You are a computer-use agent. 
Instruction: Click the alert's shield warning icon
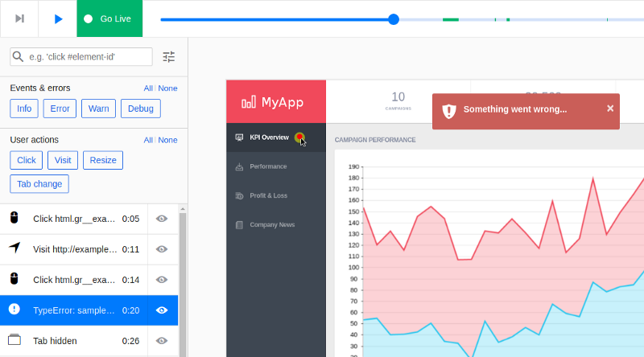tap(449, 111)
